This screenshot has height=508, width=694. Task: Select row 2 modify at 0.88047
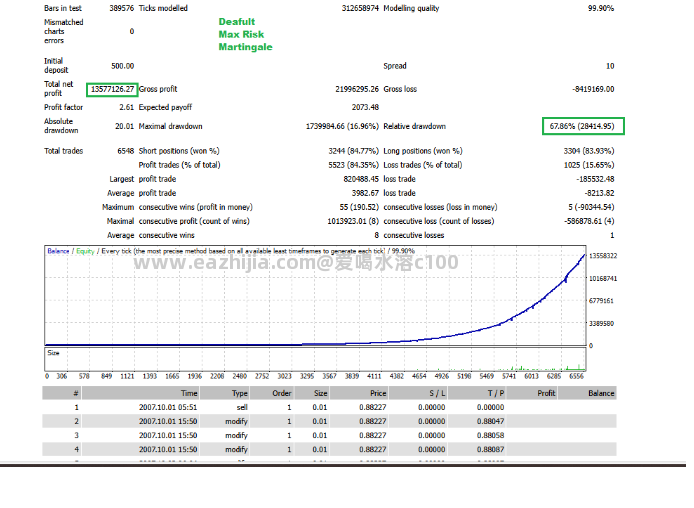tap(329, 421)
